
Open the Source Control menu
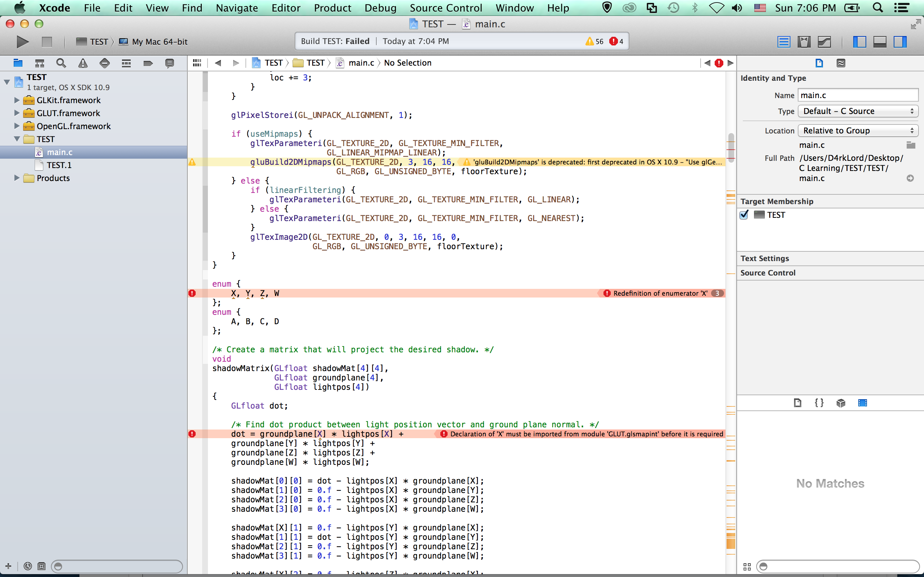446,8
